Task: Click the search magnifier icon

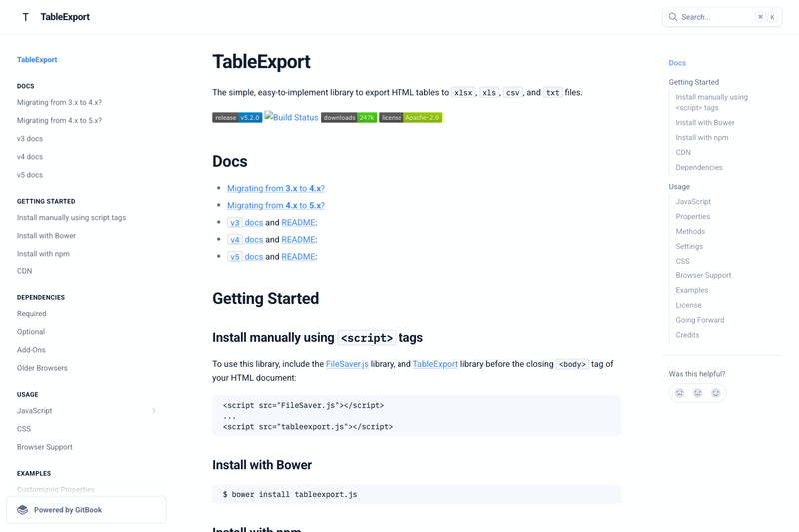Action: pos(672,17)
